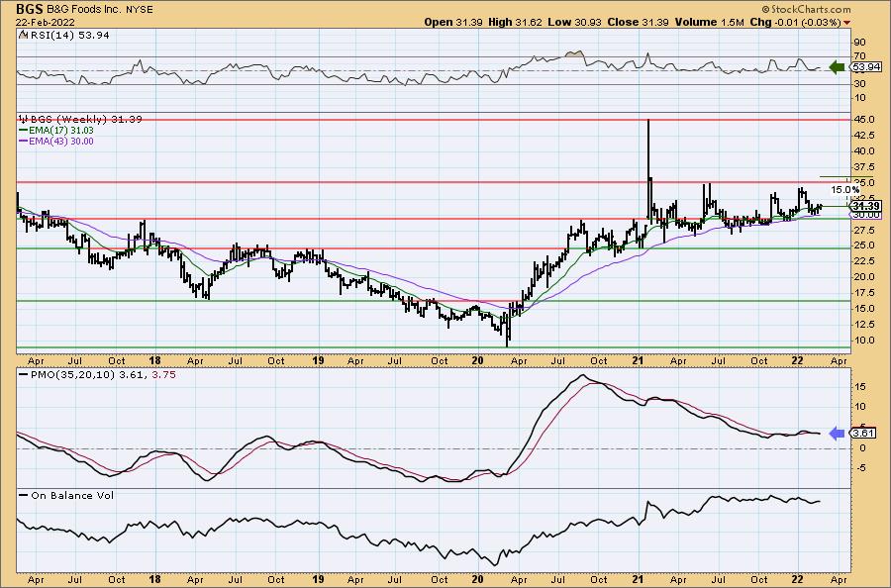Click the 15.0% target annotation label
The height and width of the screenshot is (588, 891).
click(845, 189)
